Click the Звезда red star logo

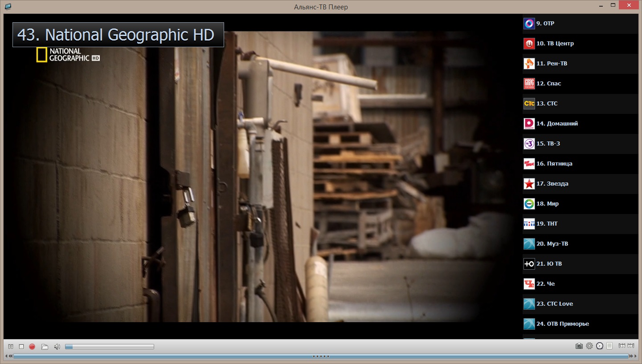(529, 184)
